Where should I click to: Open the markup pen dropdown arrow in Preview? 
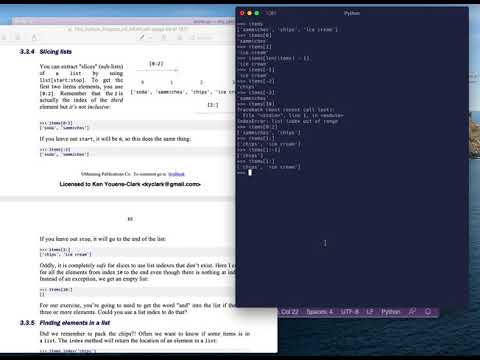(x=151, y=37)
